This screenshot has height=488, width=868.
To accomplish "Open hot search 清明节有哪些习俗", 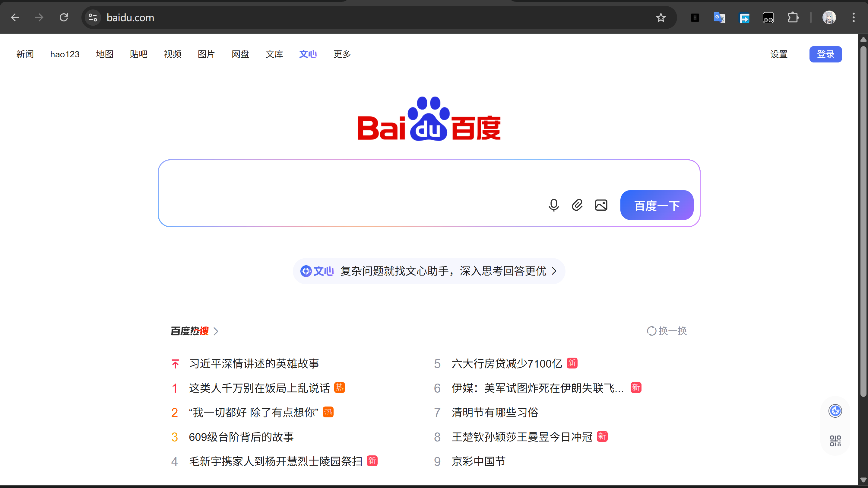I will [x=495, y=413].
